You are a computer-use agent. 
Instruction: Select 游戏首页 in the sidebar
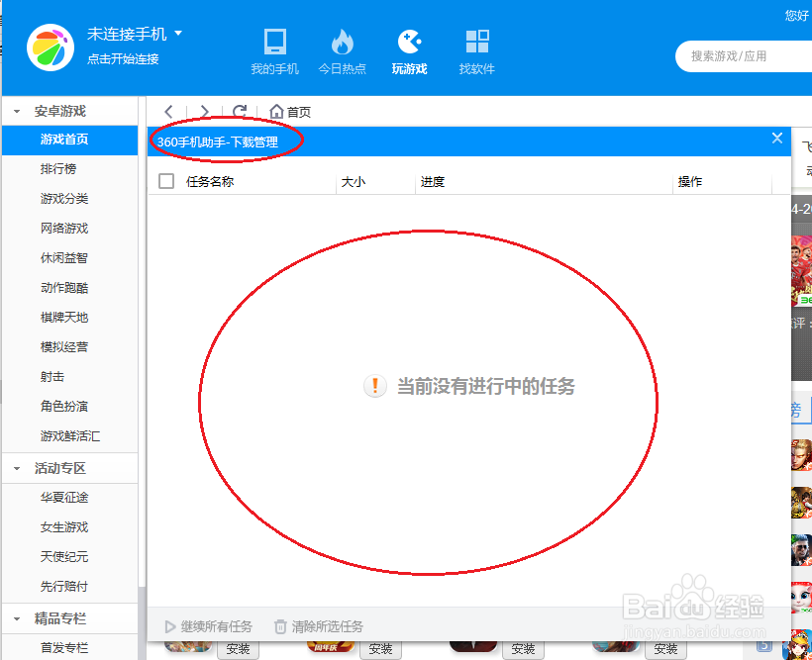(70, 140)
